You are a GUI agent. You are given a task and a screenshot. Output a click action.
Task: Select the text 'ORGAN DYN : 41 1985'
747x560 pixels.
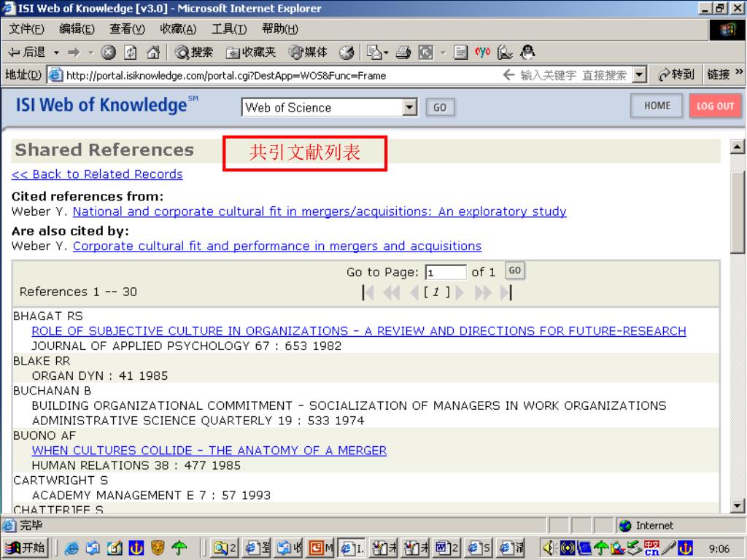point(99,376)
